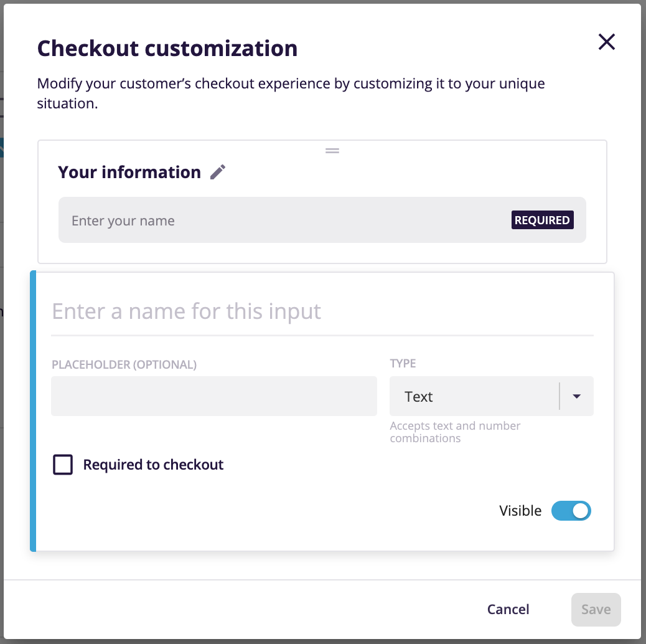Open the TYPE dropdown showing Text
646x644 pixels.
click(x=491, y=396)
